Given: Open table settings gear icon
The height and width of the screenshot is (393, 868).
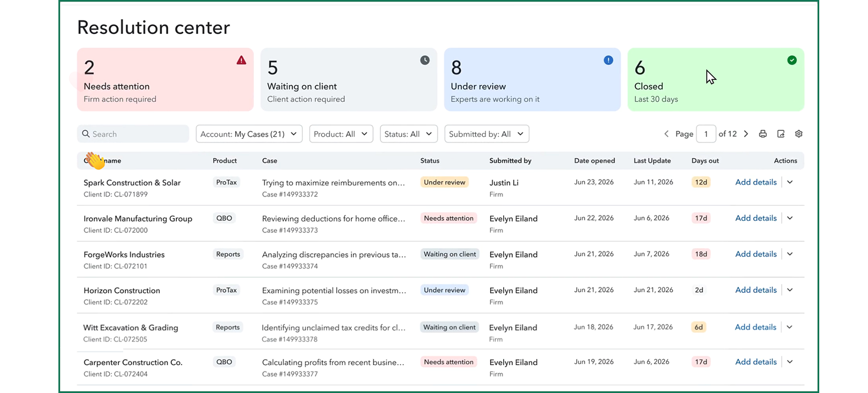Looking at the screenshot, I should coord(799,134).
